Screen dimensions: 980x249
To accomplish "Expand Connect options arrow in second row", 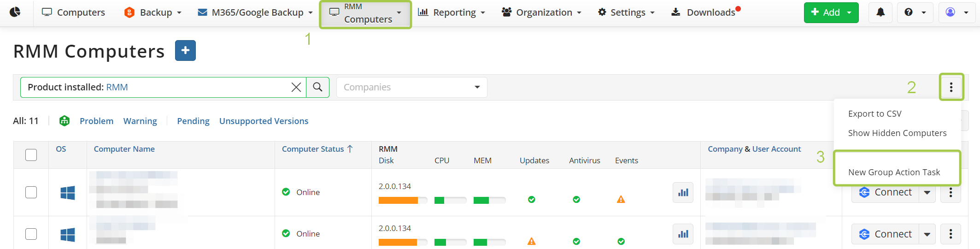I will pos(927,234).
